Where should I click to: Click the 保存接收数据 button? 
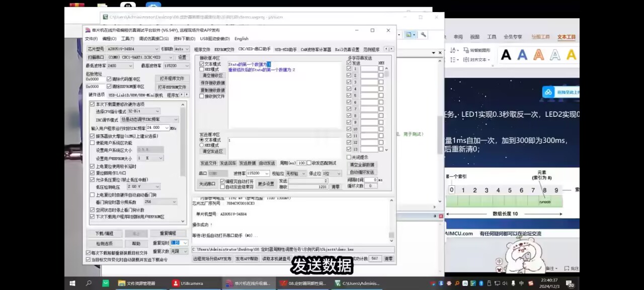tap(213, 83)
